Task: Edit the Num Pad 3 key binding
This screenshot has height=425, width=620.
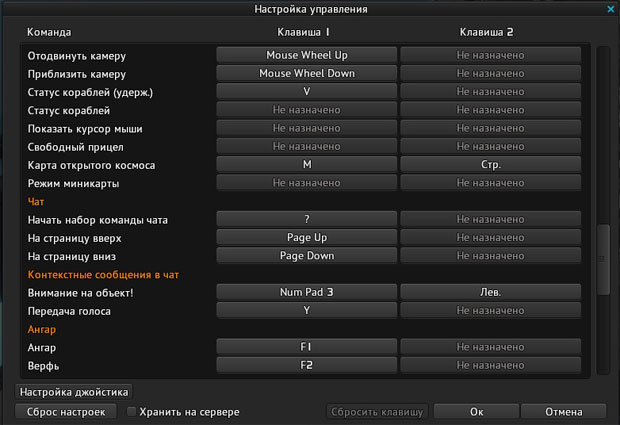Action: click(307, 292)
